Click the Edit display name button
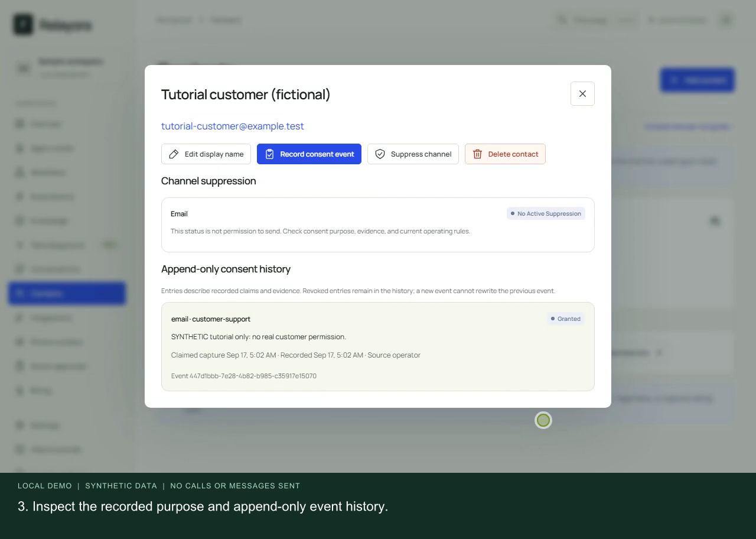This screenshot has height=539, width=756. point(206,154)
